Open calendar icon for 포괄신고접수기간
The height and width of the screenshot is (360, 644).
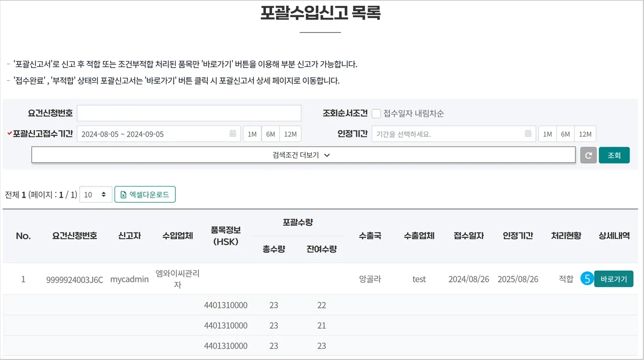tap(233, 134)
